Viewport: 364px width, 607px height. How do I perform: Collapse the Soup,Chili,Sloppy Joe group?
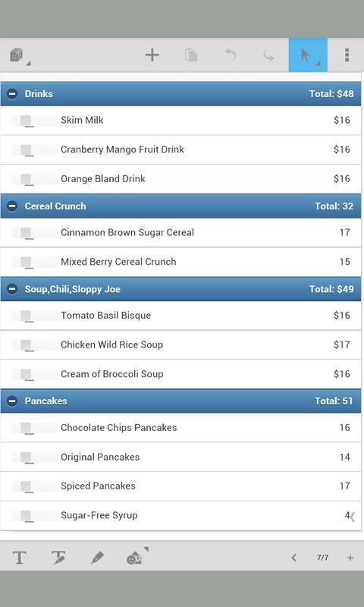[12, 289]
